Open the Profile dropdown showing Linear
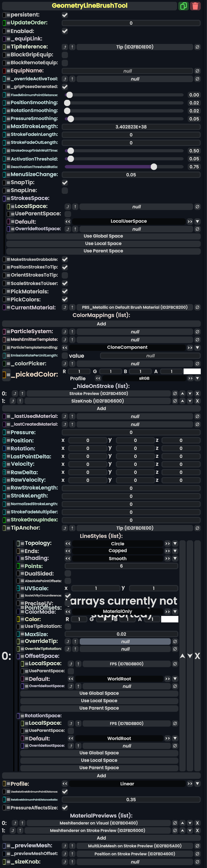This screenshot has width=207, height=868. point(197,784)
